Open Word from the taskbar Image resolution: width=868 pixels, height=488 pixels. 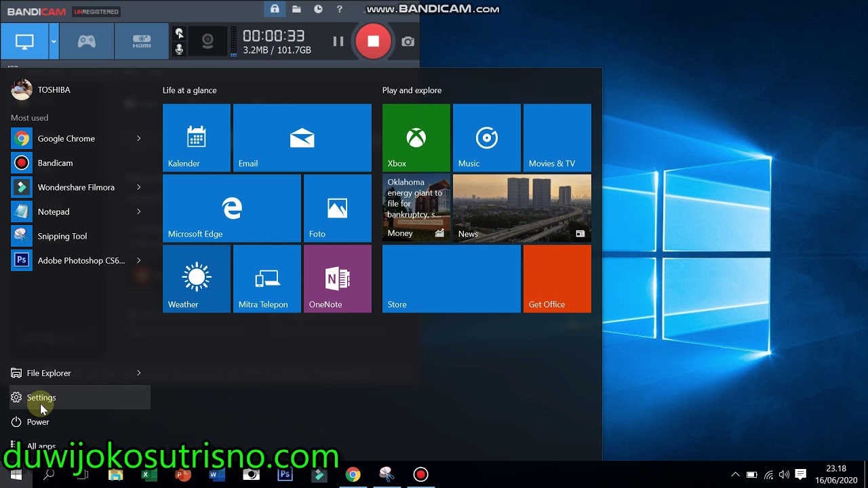(x=216, y=475)
